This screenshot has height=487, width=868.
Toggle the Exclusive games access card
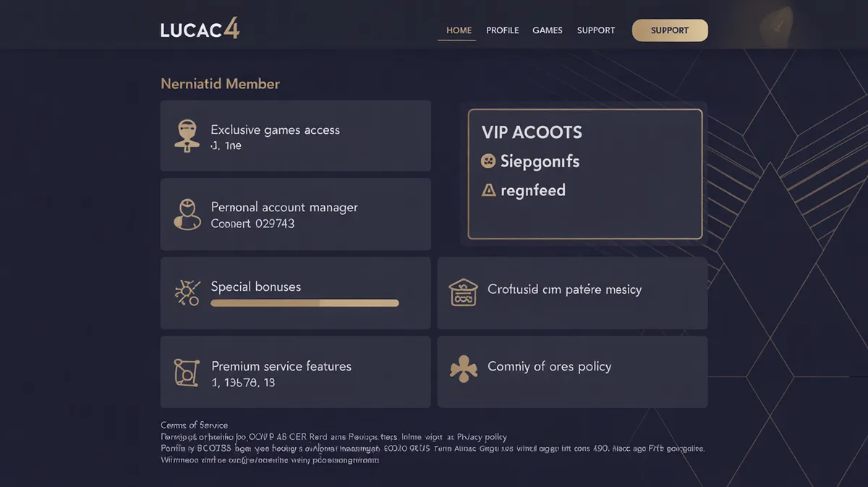pos(295,136)
